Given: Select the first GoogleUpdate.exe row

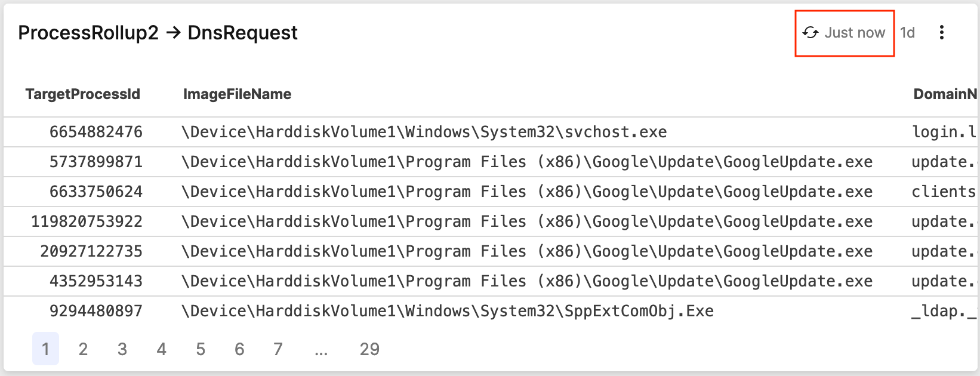Looking at the screenshot, I should click(x=418, y=161).
